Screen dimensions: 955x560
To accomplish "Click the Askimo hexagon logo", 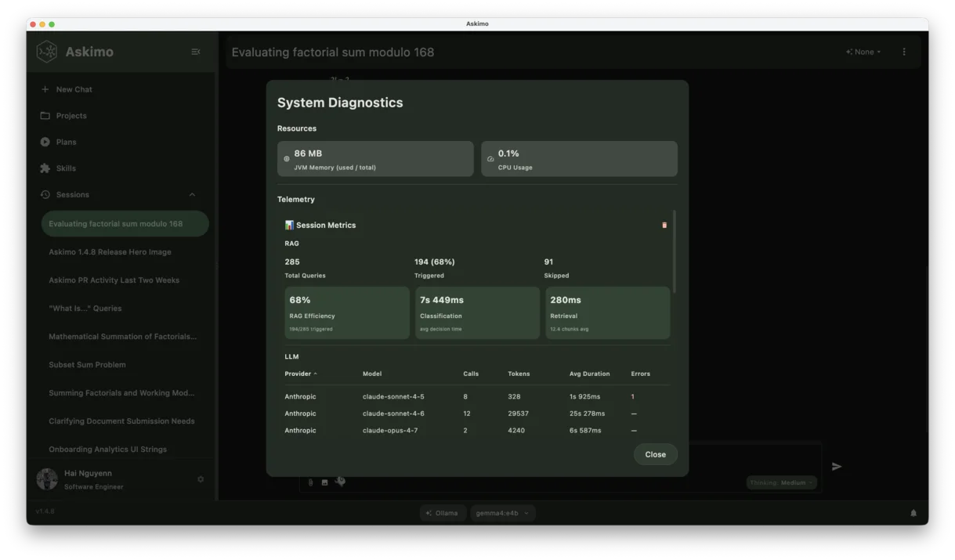I will coord(47,52).
